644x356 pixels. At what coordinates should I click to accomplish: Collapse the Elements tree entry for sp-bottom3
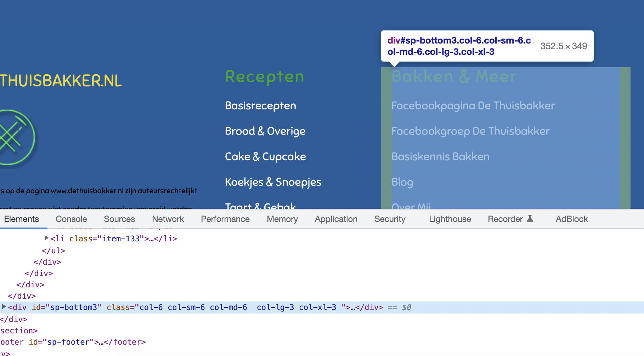(x=4, y=306)
